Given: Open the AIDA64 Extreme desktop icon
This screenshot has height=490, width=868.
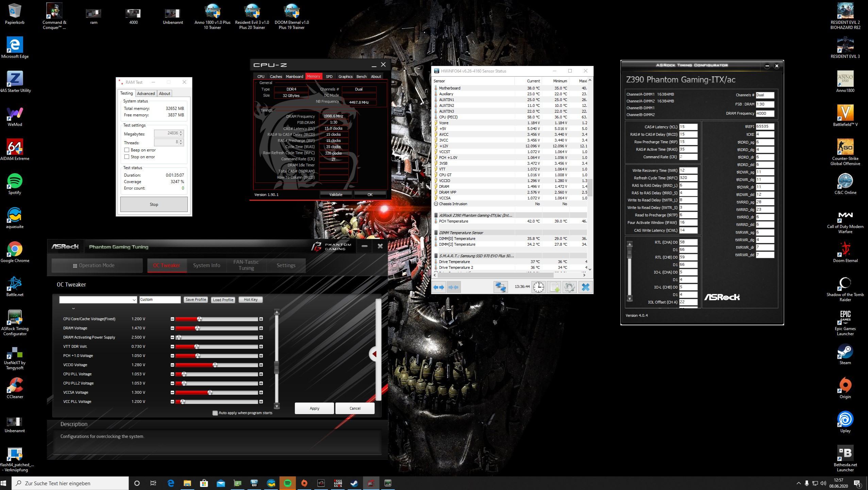Looking at the screenshot, I should [15, 150].
